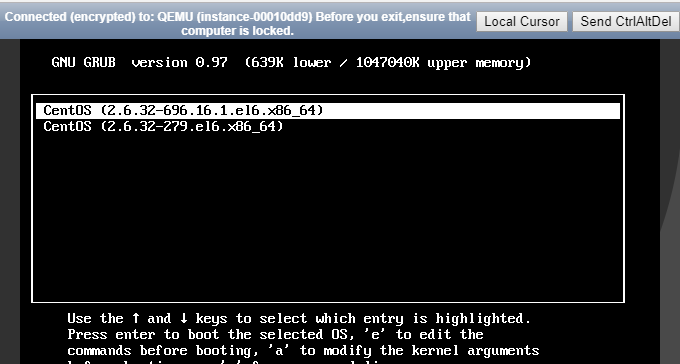Click the 'Connected (encrypted) to: QEMU' status text
Screen dimensions: 680x364
pos(237,23)
